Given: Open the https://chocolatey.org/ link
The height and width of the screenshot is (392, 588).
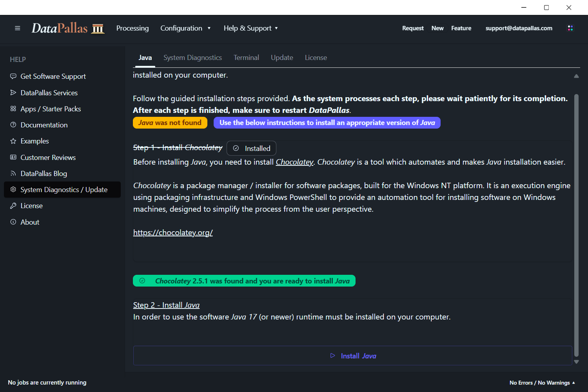Looking at the screenshot, I should point(173,232).
